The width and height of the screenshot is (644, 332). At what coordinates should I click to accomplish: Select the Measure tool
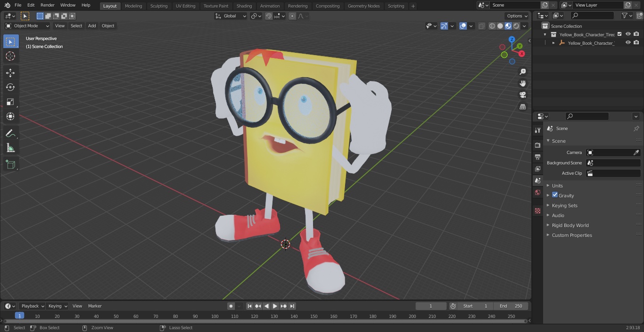[x=10, y=148]
